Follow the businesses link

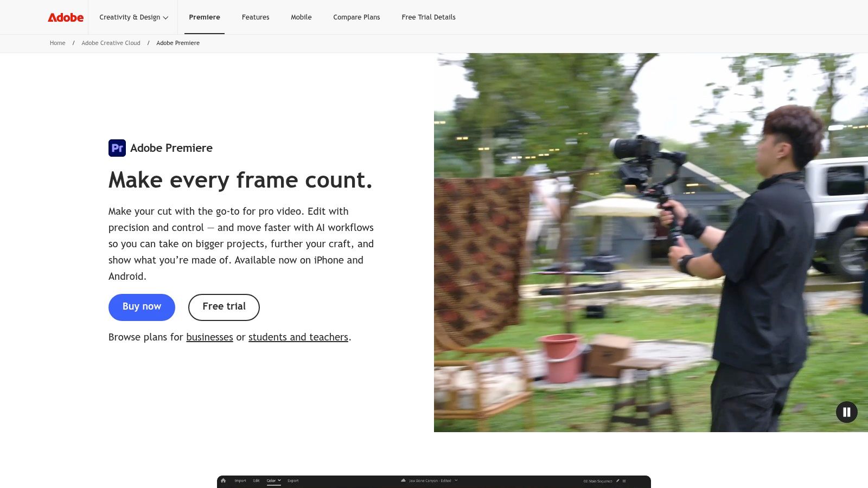(209, 337)
